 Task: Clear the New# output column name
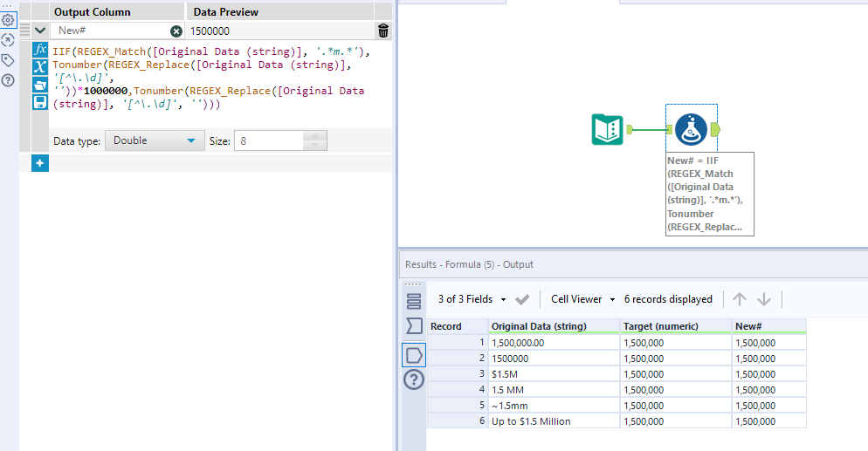point(176,31)
